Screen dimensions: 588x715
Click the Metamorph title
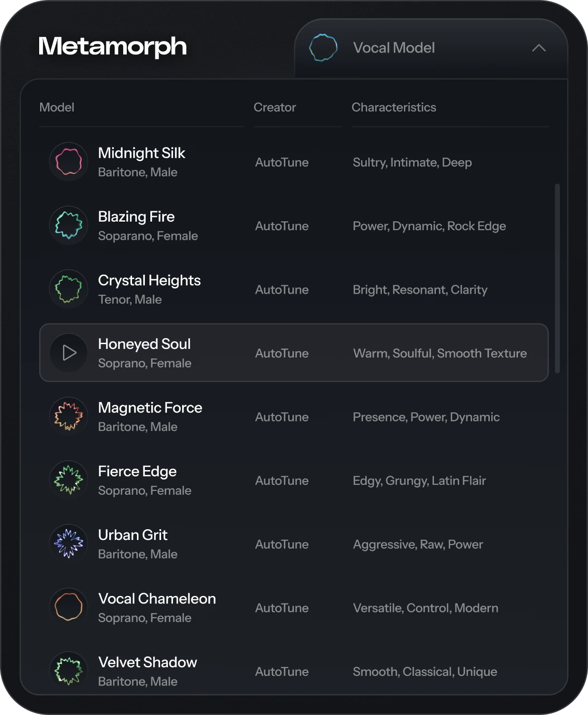click(x=113, y=47)
